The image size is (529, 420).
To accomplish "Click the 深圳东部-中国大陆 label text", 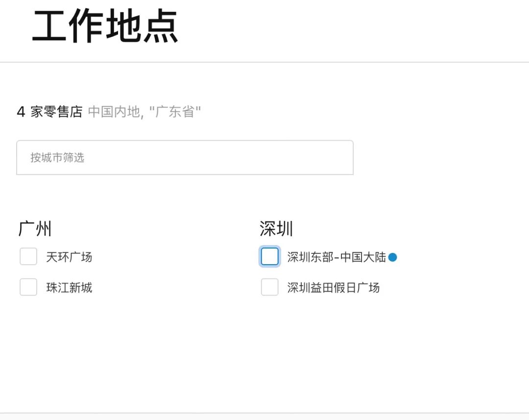I will [337, 257].
